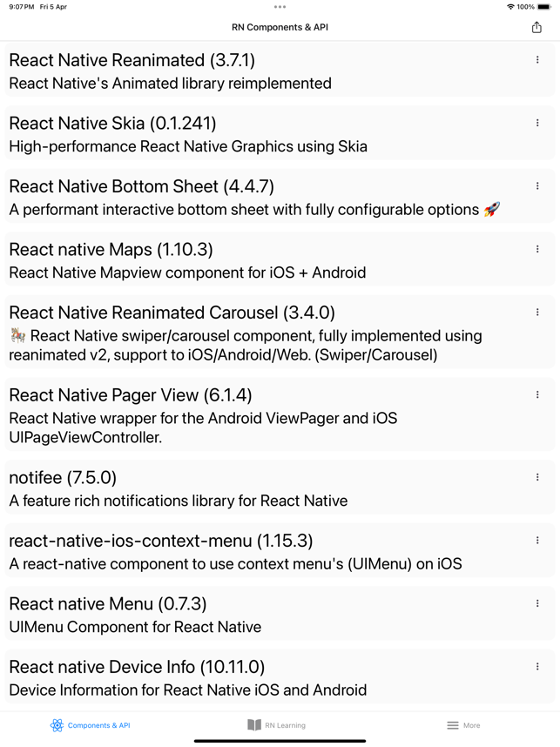Open kebab menu for React native Device Info
The image size is (560, 747).
[537, 667]
